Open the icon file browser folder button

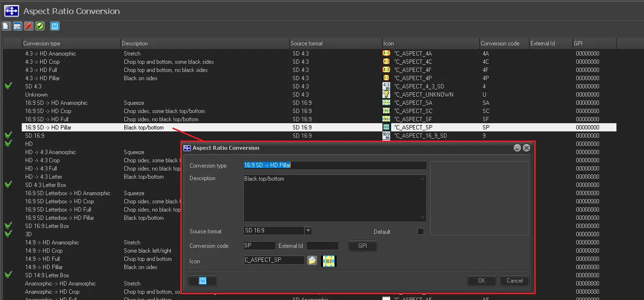[313, 261]
